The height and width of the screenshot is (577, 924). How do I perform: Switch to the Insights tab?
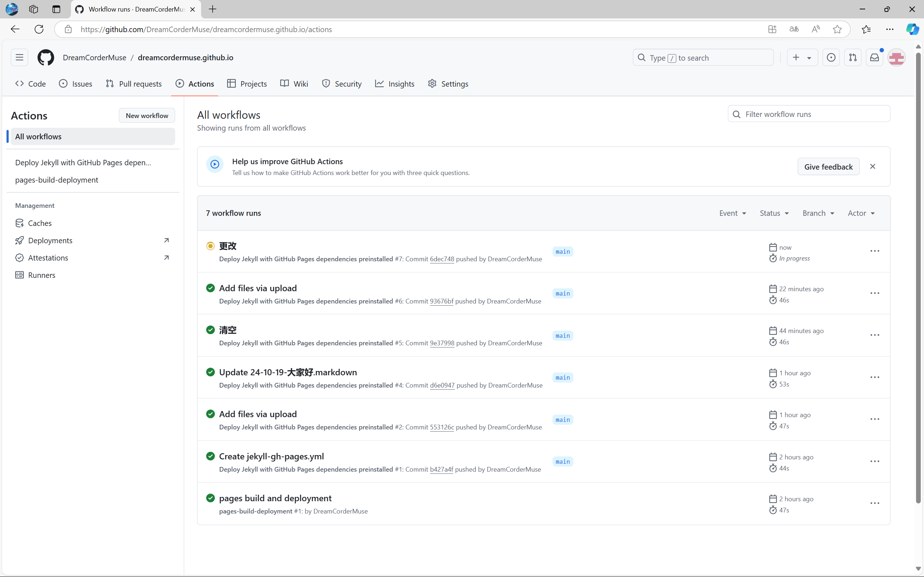(394, 84)
